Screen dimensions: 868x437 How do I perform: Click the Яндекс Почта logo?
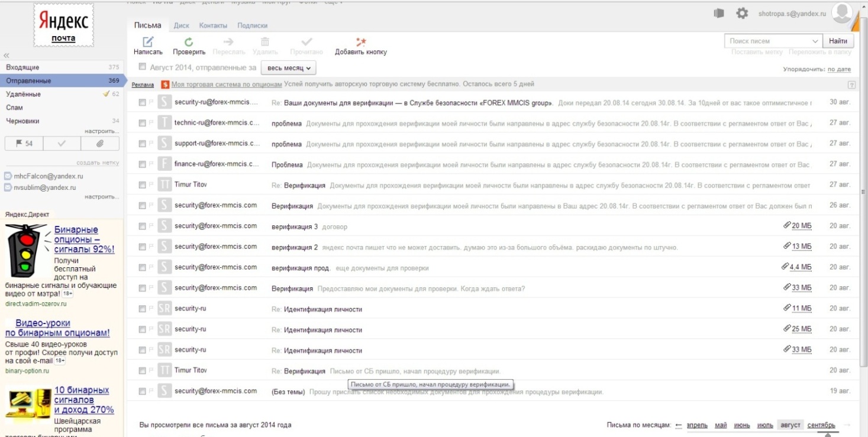63,26
